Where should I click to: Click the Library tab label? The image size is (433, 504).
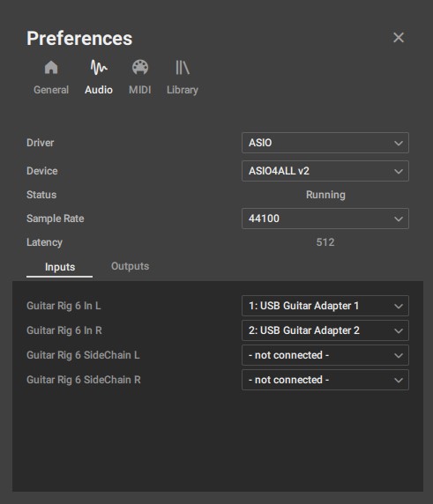coord(183,90)
